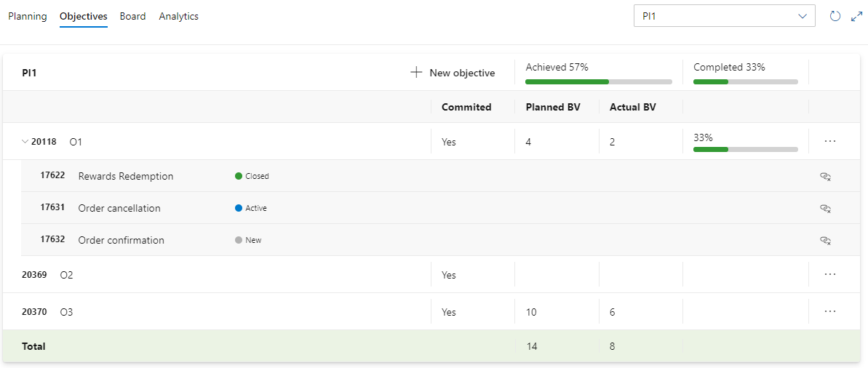
Task: Open the Analytics tab
Action: (x=179, y=16)
